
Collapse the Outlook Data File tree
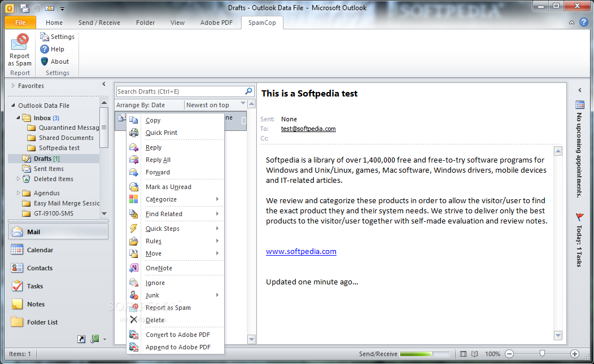[13, 106]
